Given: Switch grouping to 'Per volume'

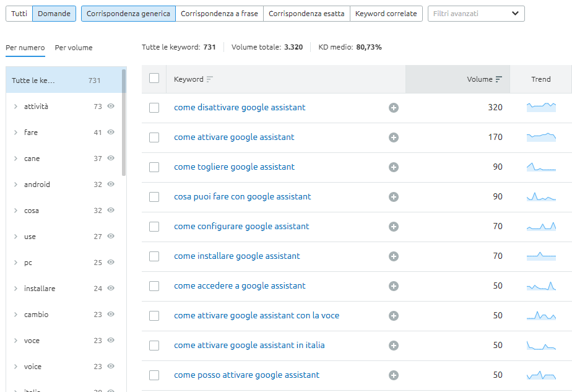Looking at the screenshot, I should pos(73,48).
